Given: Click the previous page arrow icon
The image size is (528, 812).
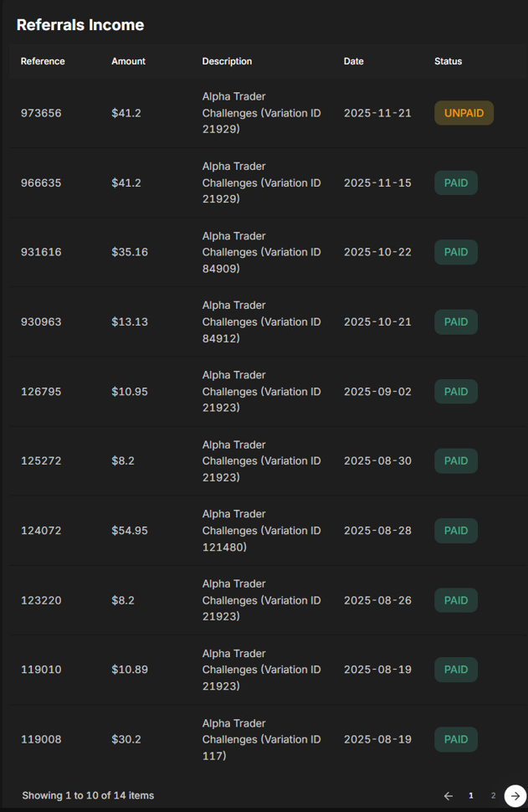Looking at the screenshot, I should 449,795.
